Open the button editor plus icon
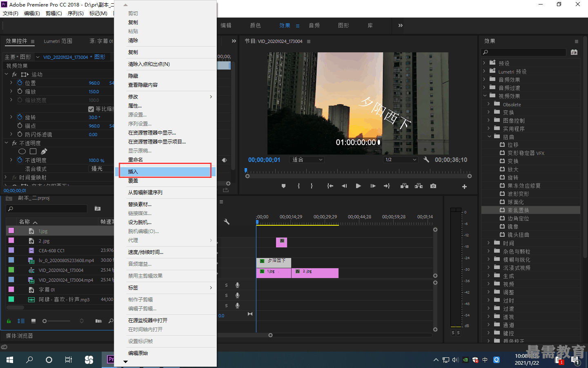The width and height of the screenshot is (588, 368). click(464, 186)
